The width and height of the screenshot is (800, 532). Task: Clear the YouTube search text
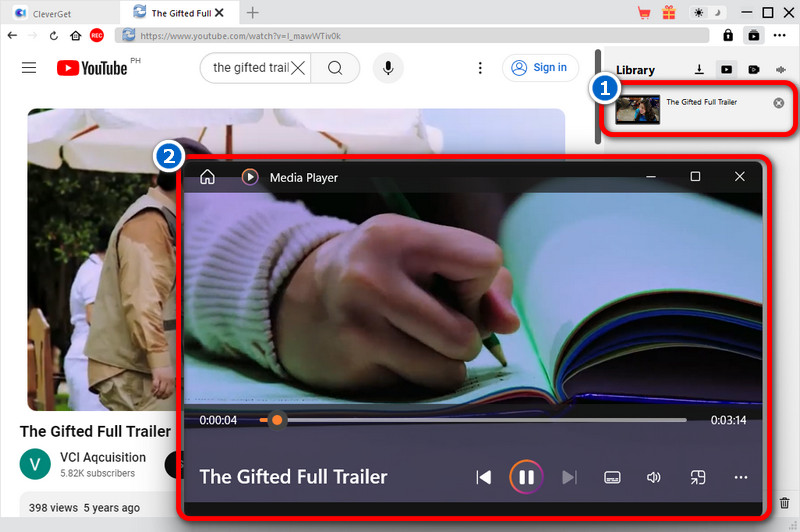pyautogui.click(x=298, y=68)
